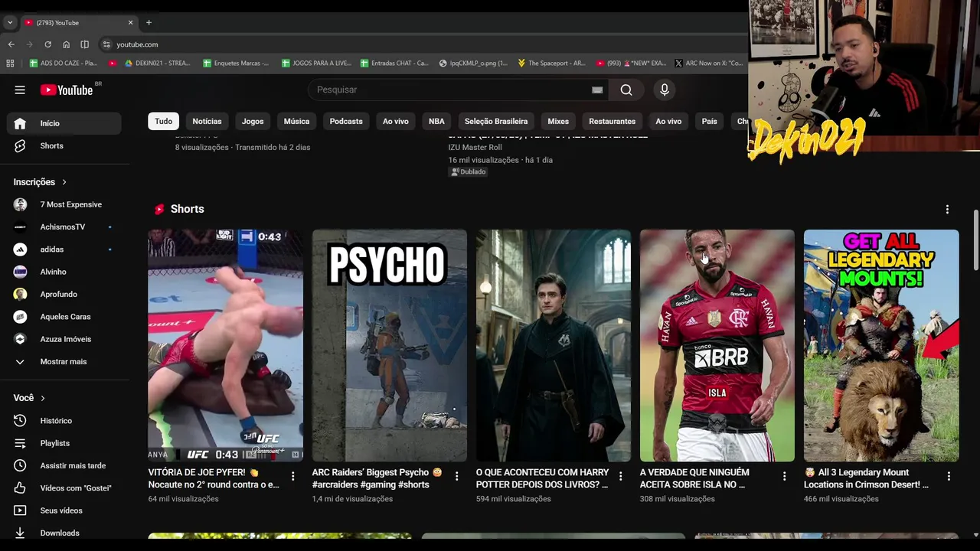Go back with the browser back arrow
980x551 pixels.
(11, 44)
